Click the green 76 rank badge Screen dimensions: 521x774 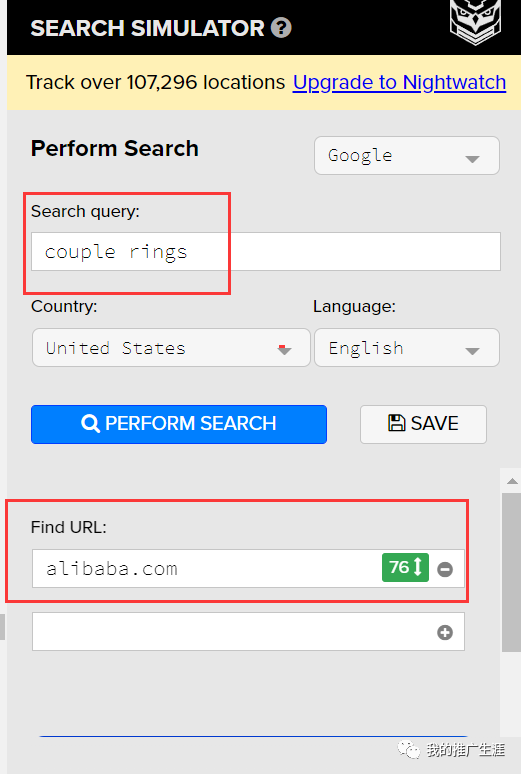[405, 568]
